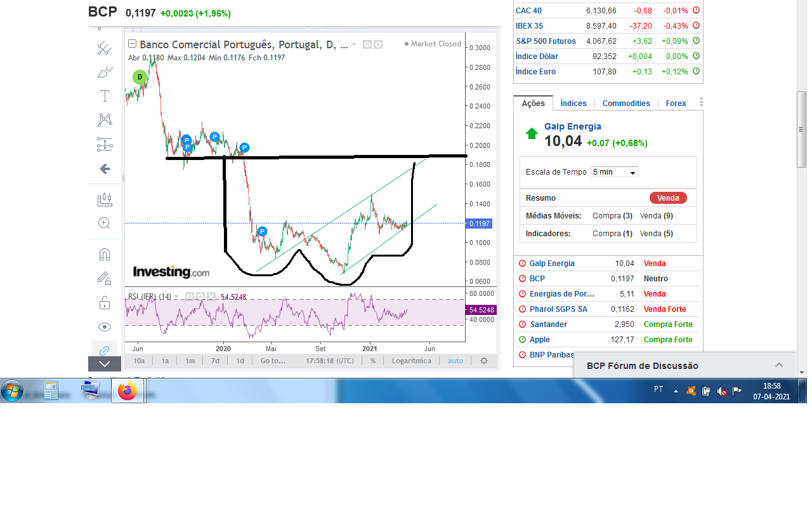Click the Go to... date button

[273, 361]
